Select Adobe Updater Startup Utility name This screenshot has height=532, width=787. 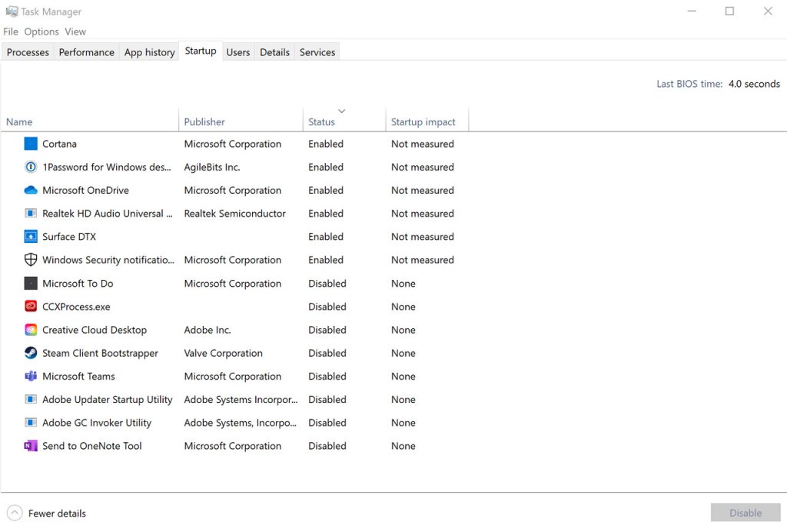point(108,400)
